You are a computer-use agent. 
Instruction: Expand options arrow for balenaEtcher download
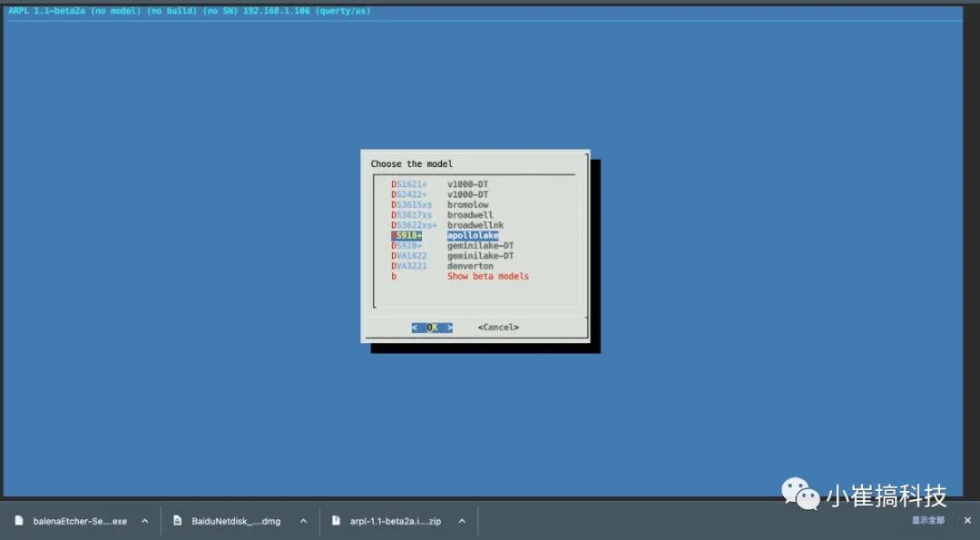coord(145,521)
